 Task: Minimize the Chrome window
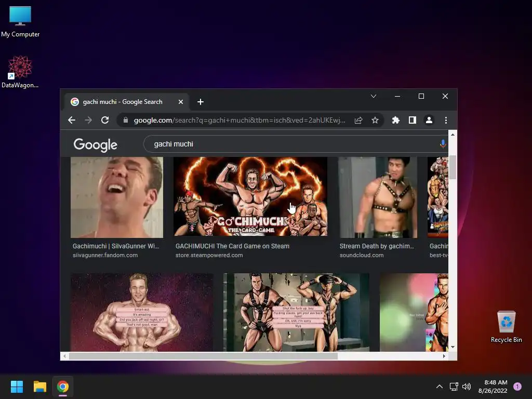click(397, 96)
